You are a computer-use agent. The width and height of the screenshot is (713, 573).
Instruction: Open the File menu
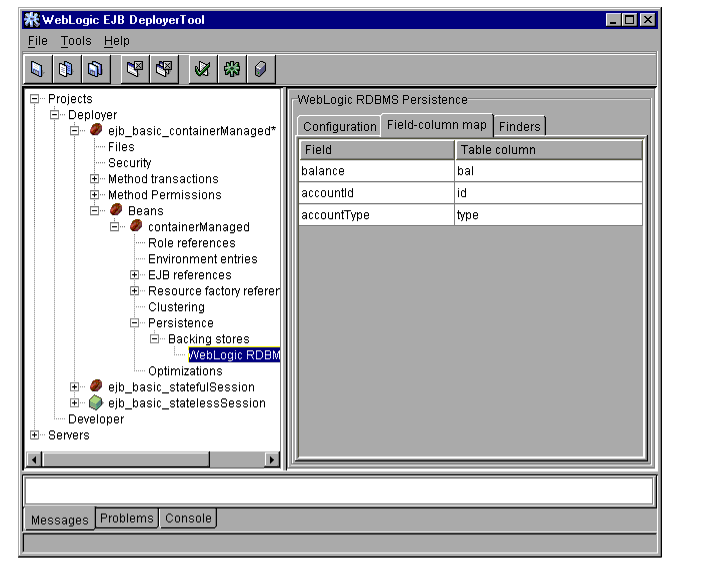point(38,41)
